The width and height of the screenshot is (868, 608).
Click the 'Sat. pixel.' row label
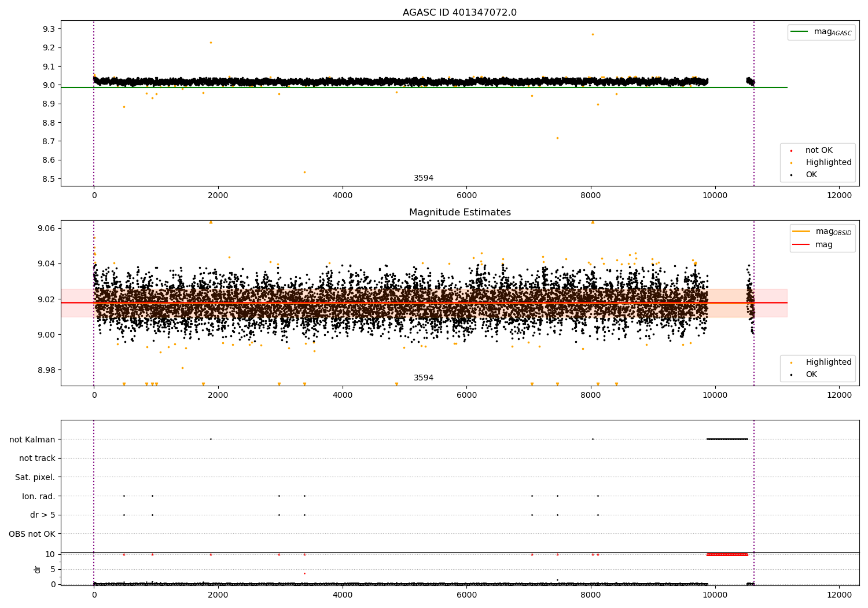point(35,477)
